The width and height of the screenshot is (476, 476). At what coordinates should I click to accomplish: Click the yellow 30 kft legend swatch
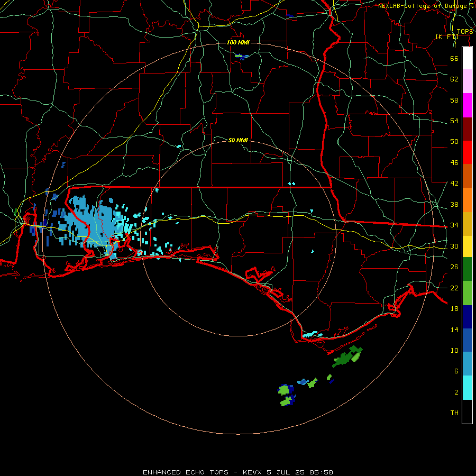(x=467, y=246)
